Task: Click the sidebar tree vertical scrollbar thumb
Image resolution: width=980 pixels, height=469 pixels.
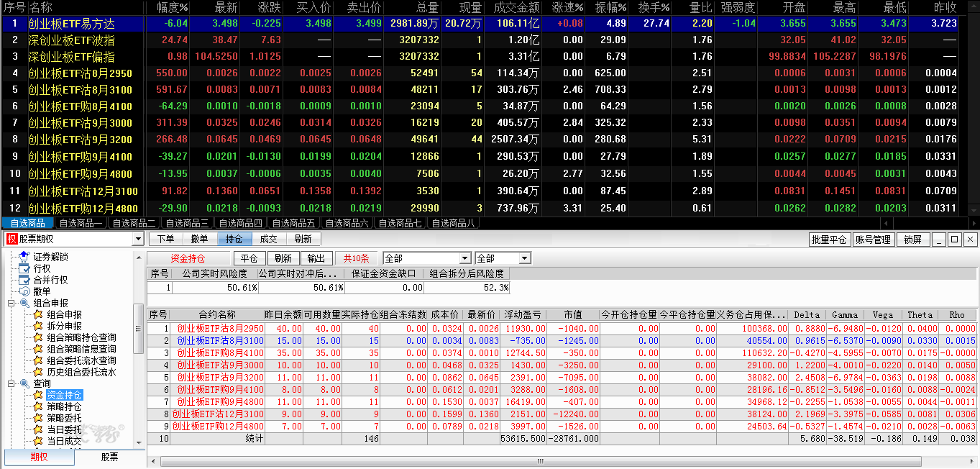Action: coord(139,328)
